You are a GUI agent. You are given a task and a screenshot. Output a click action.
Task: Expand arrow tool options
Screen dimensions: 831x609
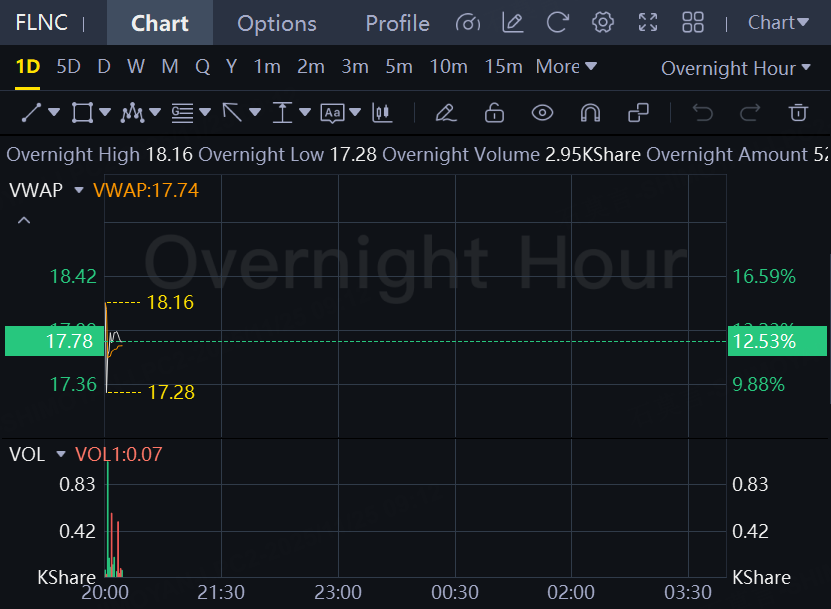coord(255,112)
